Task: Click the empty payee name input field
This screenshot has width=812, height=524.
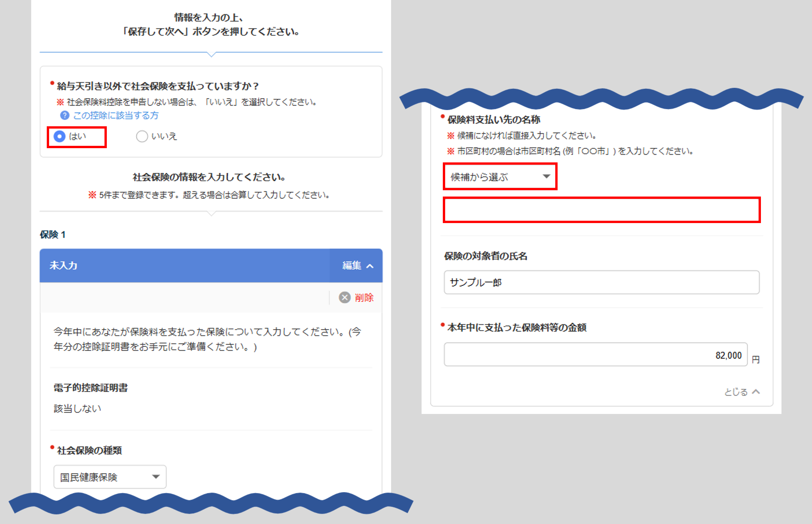Action: click(601, 210)
